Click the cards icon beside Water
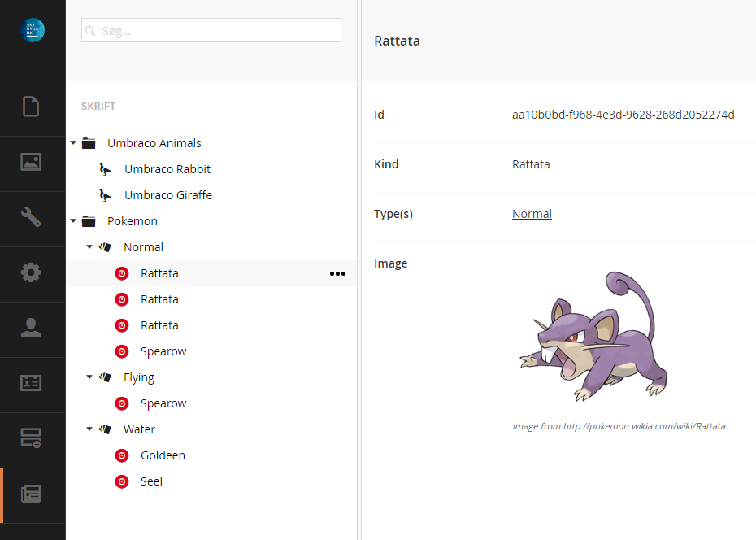This screenshot has height=540, width=756. 105,429
